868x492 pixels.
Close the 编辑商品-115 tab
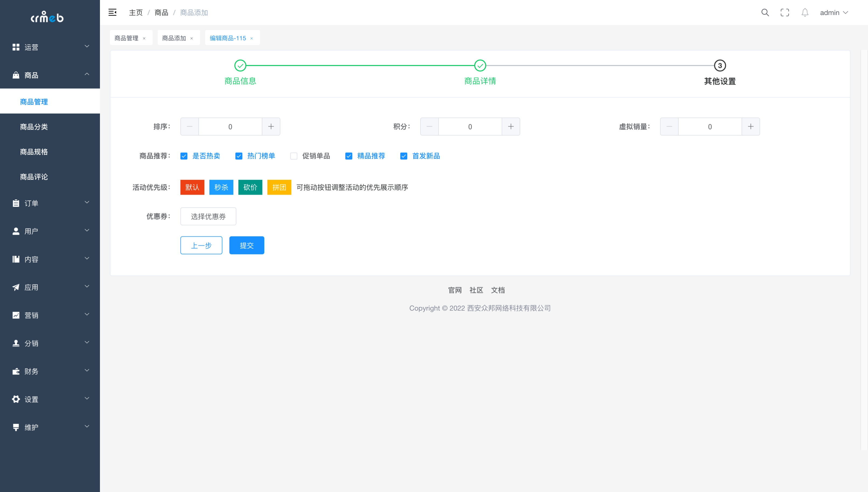tap(252, 38)
